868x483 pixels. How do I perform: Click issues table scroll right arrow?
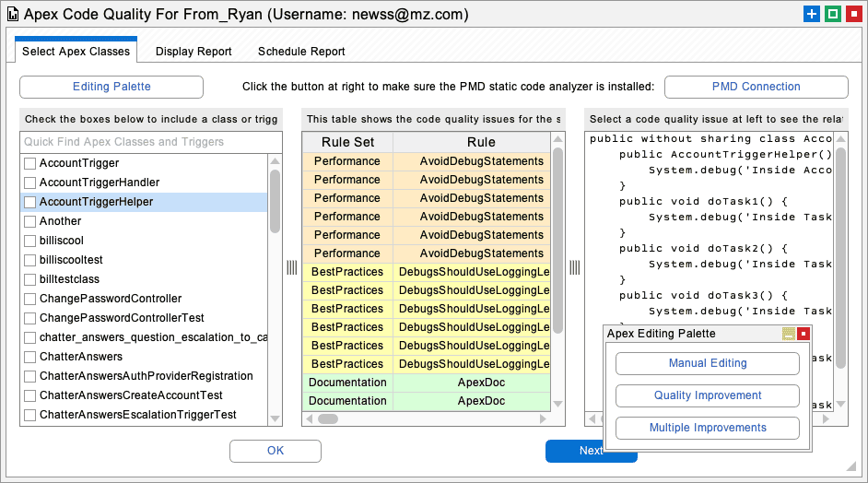pos(543,418)
